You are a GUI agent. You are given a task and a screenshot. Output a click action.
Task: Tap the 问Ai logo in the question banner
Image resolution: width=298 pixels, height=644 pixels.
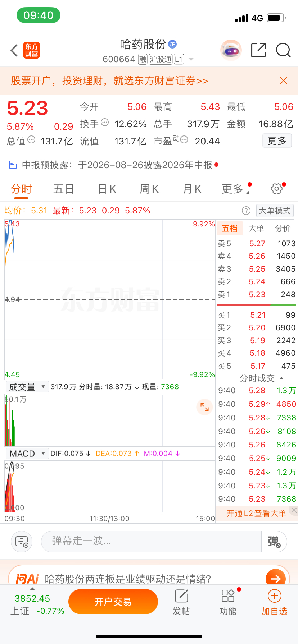click(x=27, y=579)
